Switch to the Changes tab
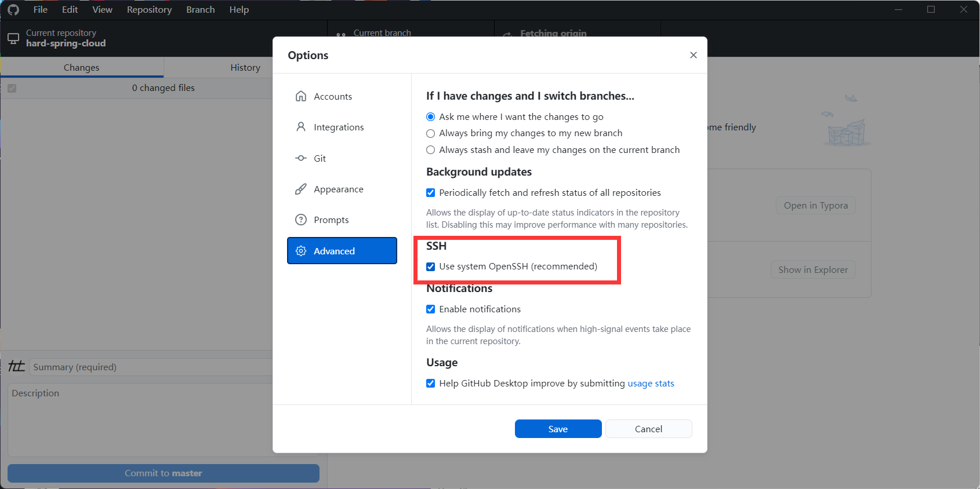This screenshot has width=980, height=489. tap(82, 68)
